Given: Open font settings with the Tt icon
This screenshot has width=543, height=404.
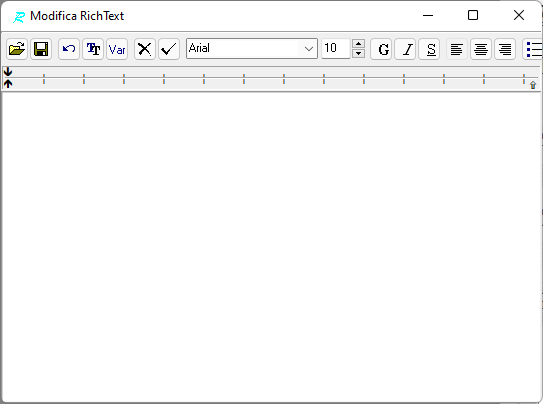Looking at the screenshot, I should pyautogui.click(x=93, y=49).
